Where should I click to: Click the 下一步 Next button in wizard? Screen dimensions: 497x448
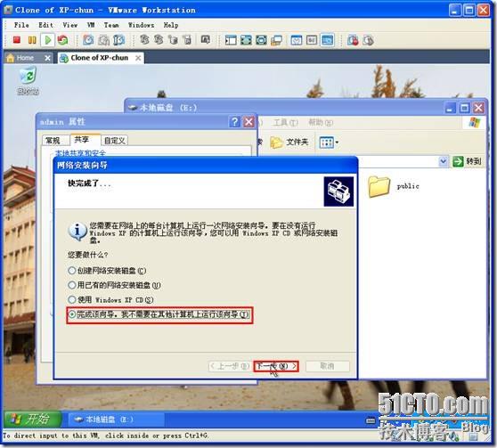tap(276, 366)
